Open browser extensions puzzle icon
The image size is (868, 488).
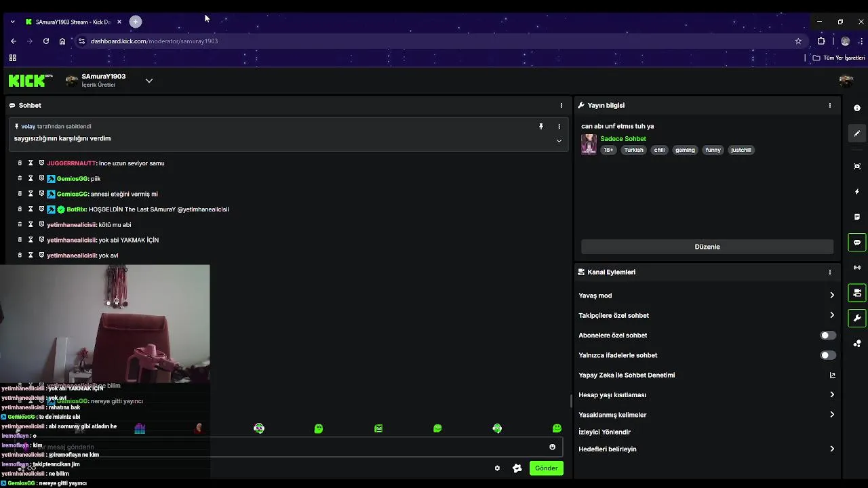821,41
